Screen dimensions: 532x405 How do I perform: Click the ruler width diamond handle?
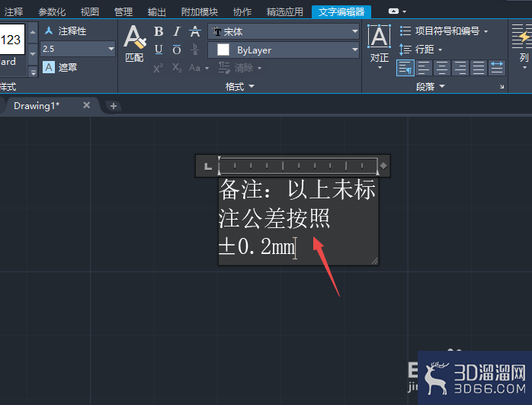383,166
